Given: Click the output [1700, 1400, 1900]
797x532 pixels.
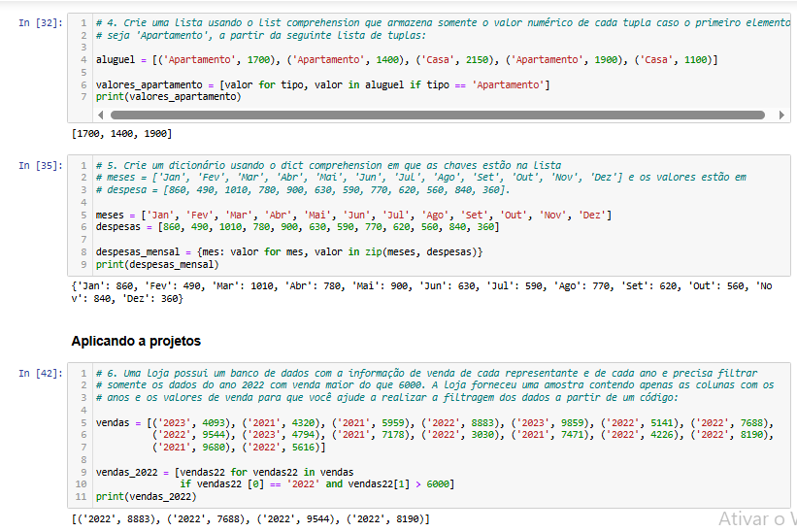Looking at the screenshot, I should click(x=121, y=134).
